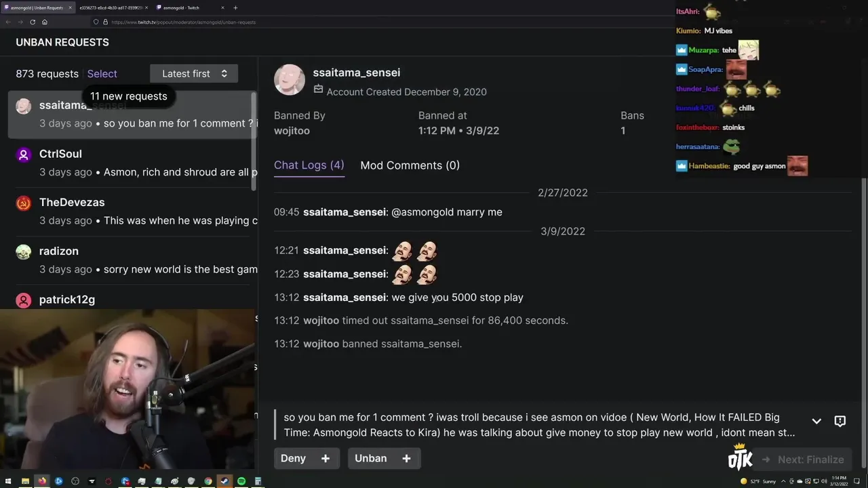Open the feedback icon beside the request message
This screenshot has width=868, height=488.
(x=840, y=421)
